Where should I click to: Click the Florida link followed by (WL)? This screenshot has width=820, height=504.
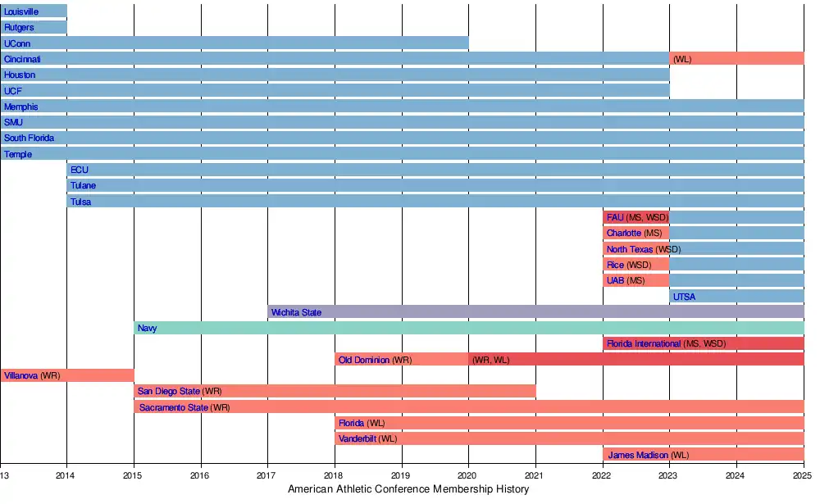tap(352, 424)
